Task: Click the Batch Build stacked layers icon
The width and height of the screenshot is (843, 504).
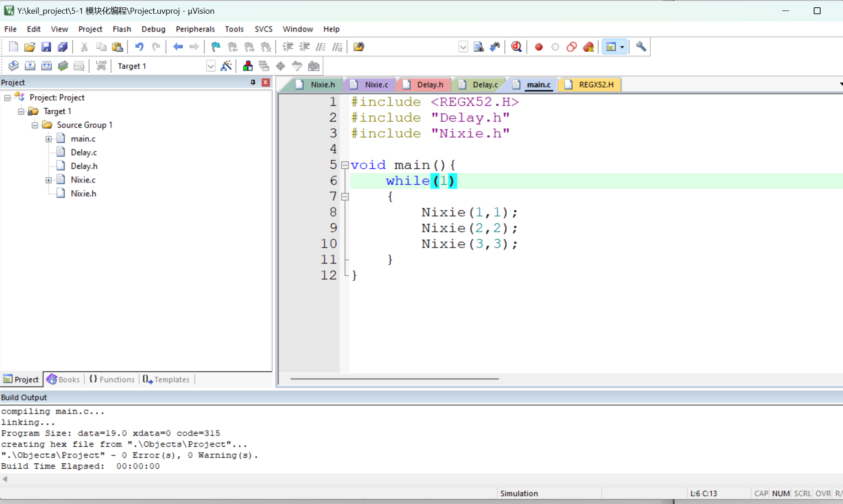Action: [x=63, y=66]
